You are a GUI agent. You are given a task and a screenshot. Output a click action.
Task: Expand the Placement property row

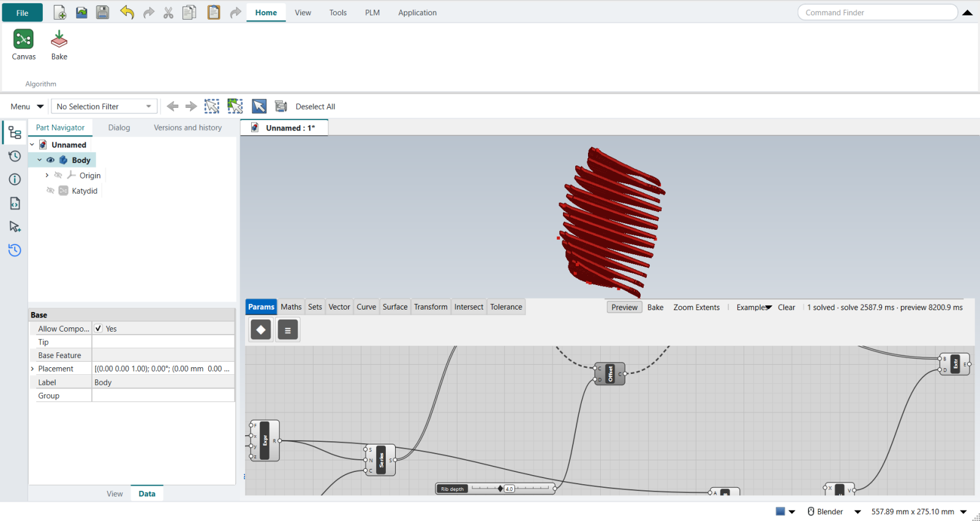(x=32, y=369)
